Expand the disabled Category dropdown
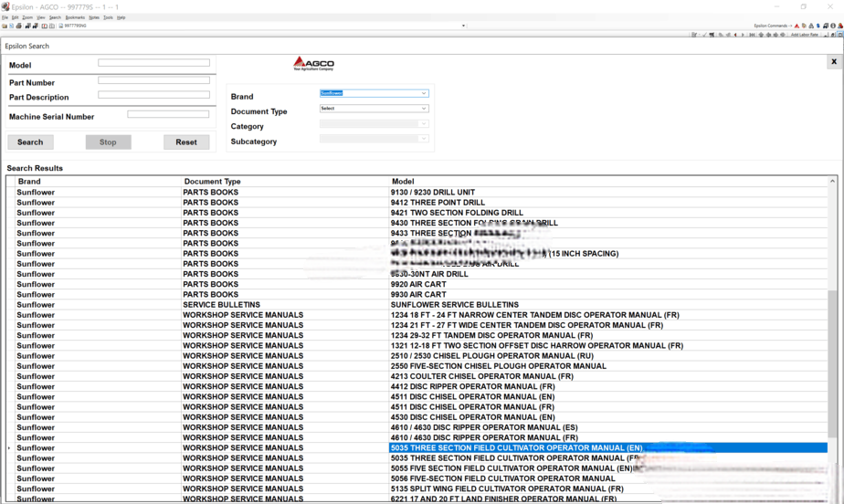 [424, 123]
